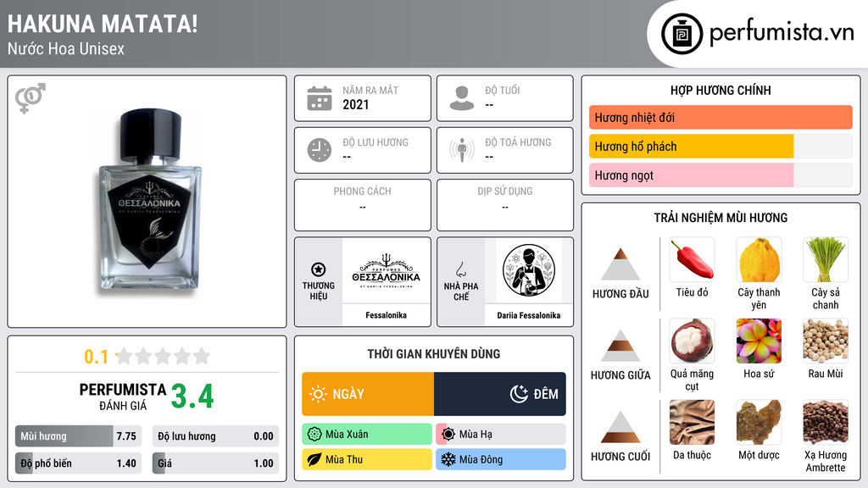The width and height of the screenshot is (868, 488).
Task: Click the Hương ngọt accord bar
Action: (x=721, y=175)
